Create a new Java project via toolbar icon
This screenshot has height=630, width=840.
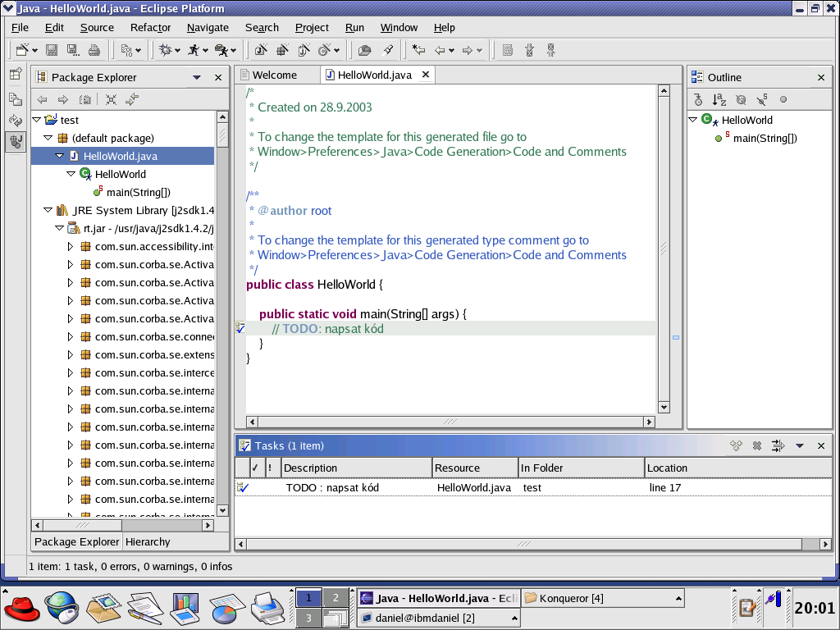coord(262,50)
